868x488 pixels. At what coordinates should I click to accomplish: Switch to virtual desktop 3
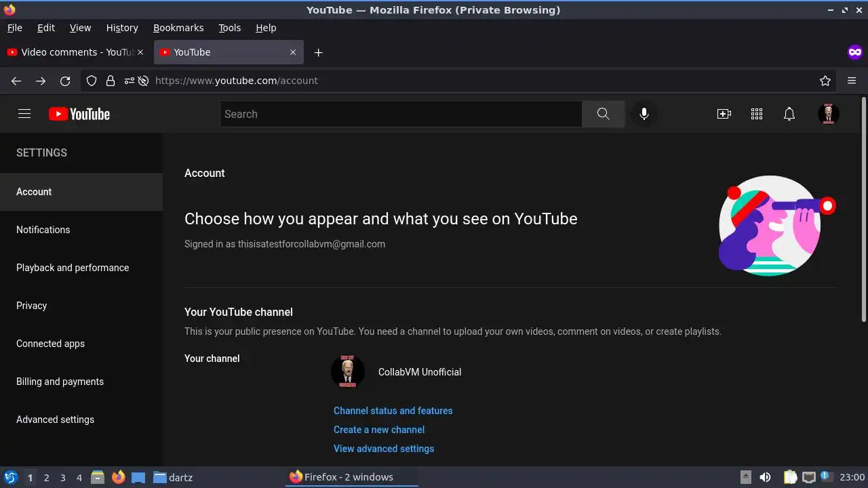click(x=62, y=478)
